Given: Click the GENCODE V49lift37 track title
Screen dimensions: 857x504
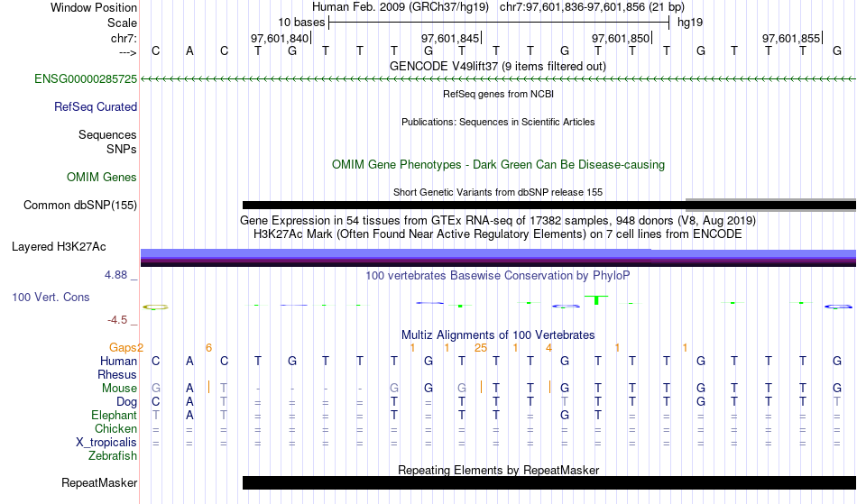Looking at the screenshot, I should 497,67.
